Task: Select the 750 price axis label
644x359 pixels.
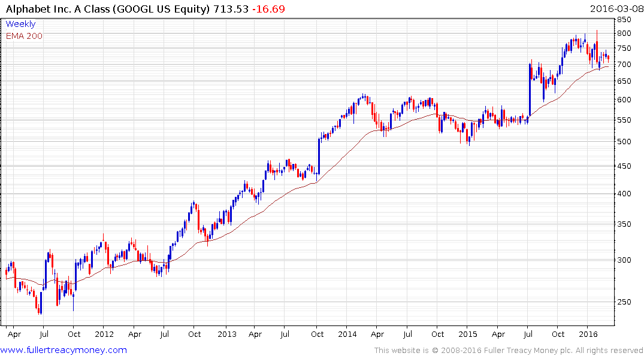Action: point(624,48)
